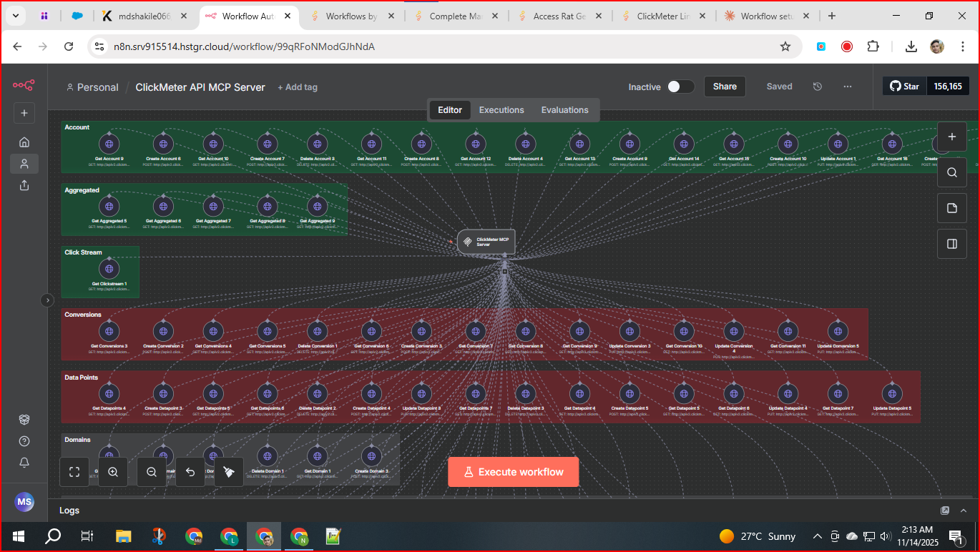Select the Update Conversion 5 node

click(x=838, y=331)
